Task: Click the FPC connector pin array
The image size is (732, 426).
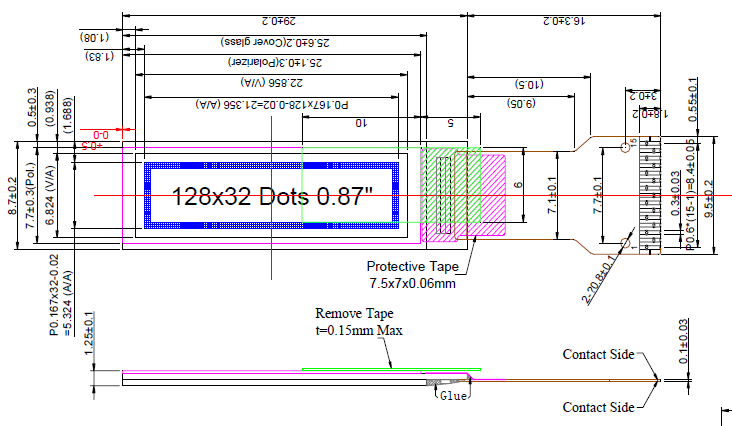Action: [x=651, y=195]
